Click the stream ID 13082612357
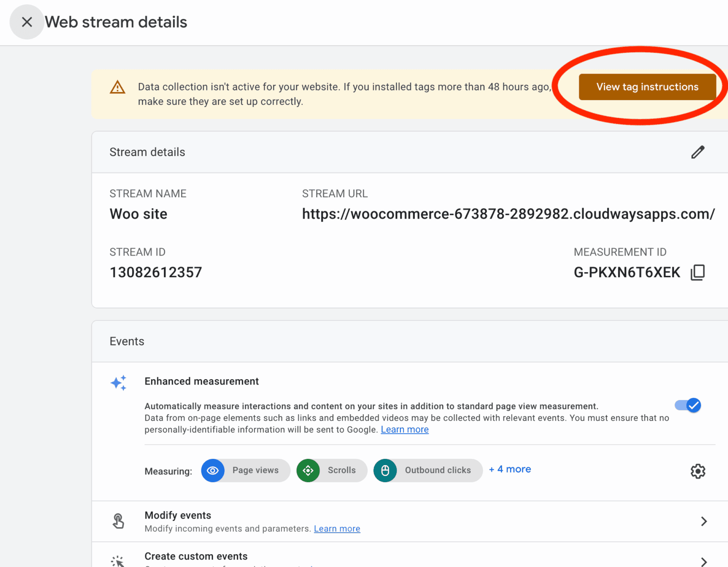 (156, 273)
